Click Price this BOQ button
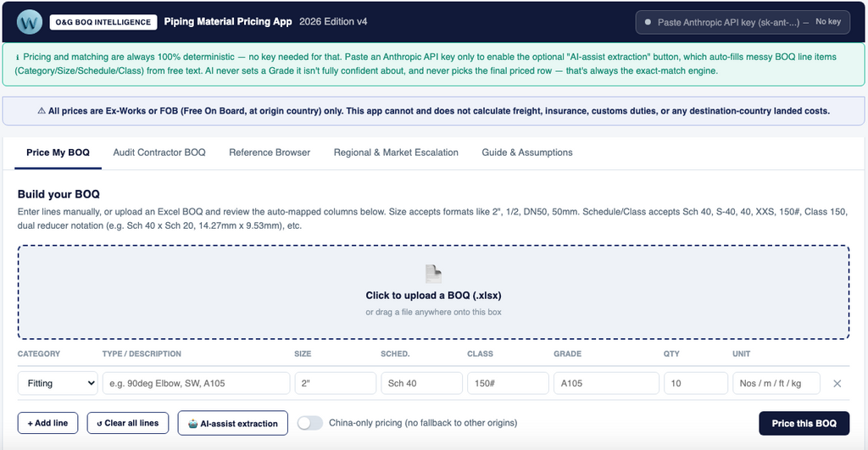 coord(804,424)
